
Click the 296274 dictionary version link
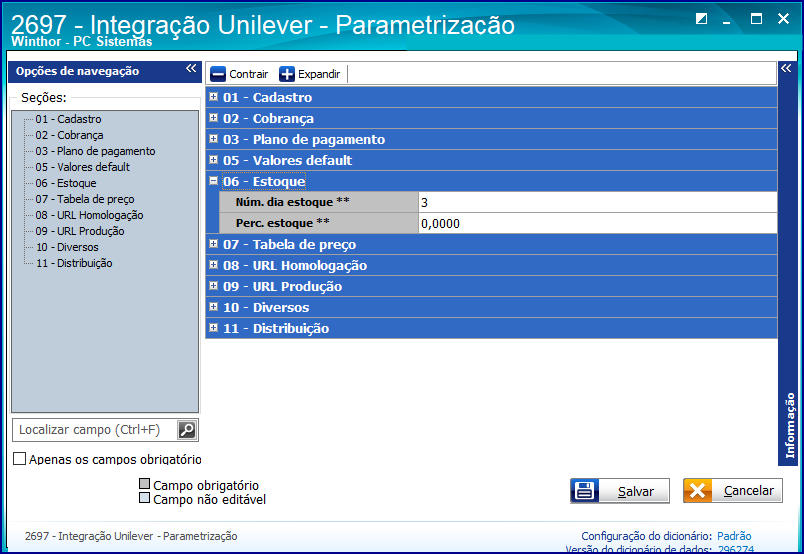(735, 549)
